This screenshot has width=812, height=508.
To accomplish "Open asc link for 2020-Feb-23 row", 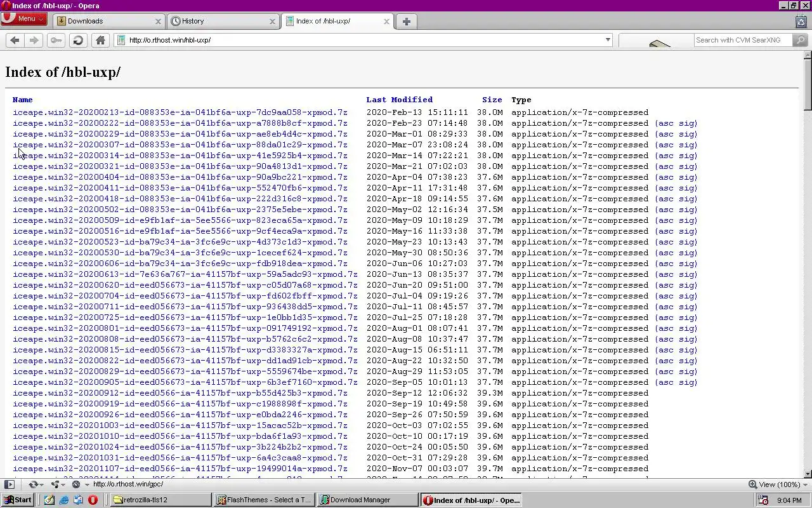I will point(666,123).
